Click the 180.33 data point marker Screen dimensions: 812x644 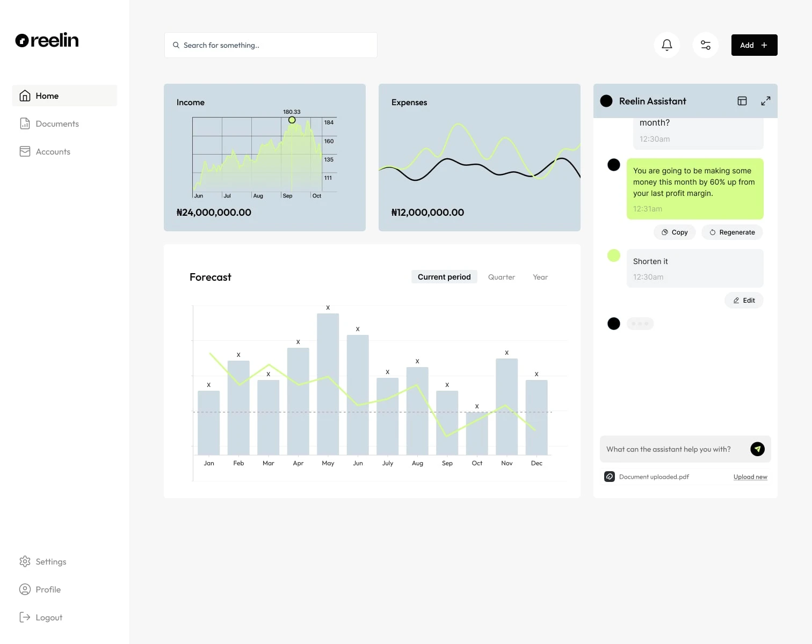(292, 120)
